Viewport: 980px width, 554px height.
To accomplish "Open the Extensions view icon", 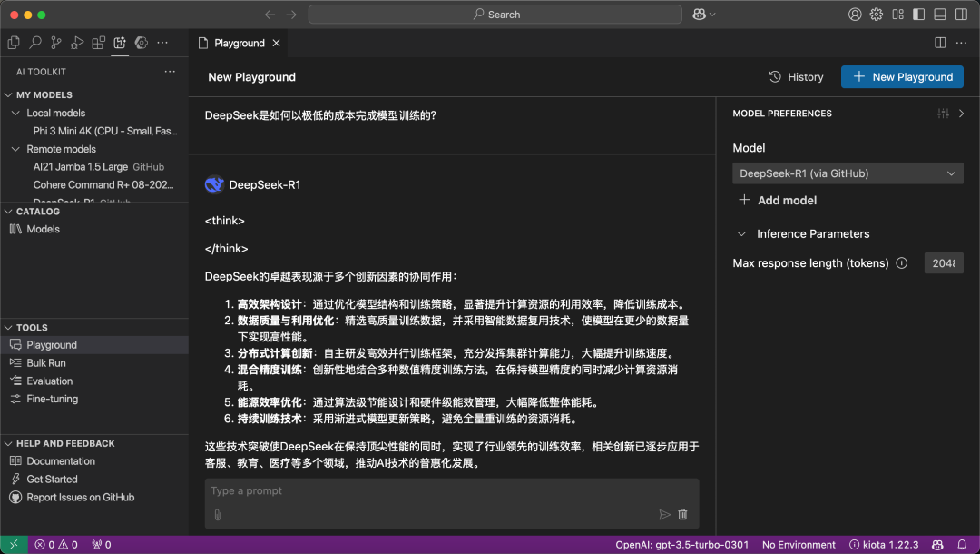I will click(x=99, y=43).
